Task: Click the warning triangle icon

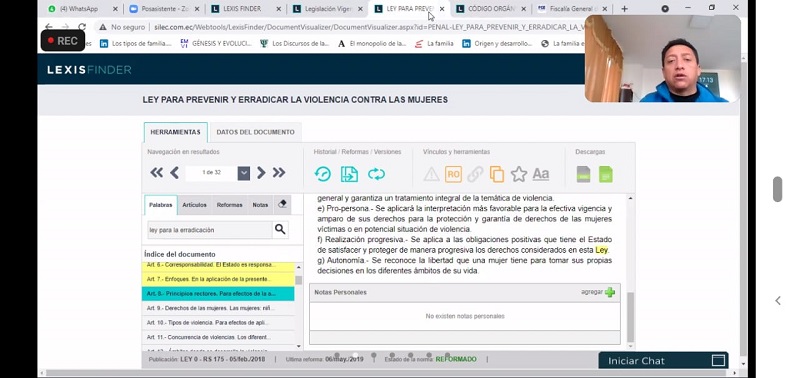Action: click(x=431, y=174)
